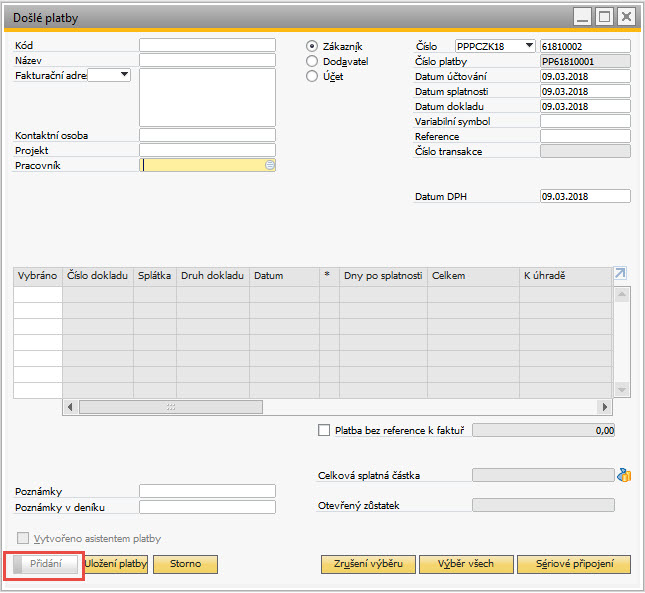Click the Výběr všech button
This screenshot has height=593, width=645.
[x=466, y=564]
